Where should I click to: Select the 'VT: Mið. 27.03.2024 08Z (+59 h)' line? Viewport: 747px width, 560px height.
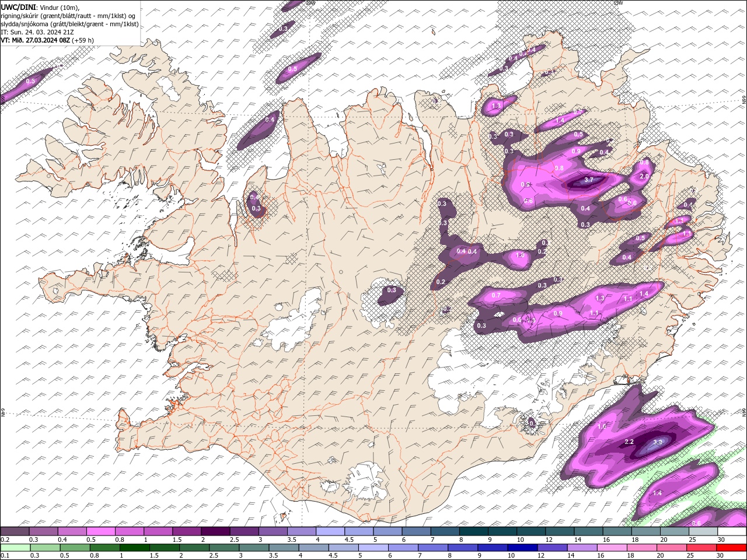point(47,40)
